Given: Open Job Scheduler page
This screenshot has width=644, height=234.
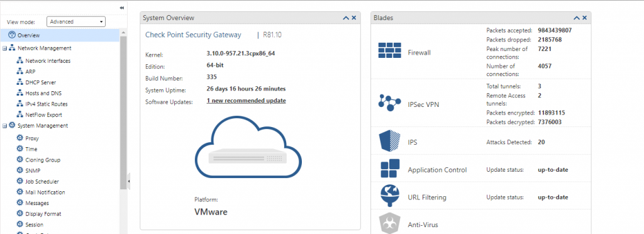Looking at the screenshot, I should [x=42, y=181].
